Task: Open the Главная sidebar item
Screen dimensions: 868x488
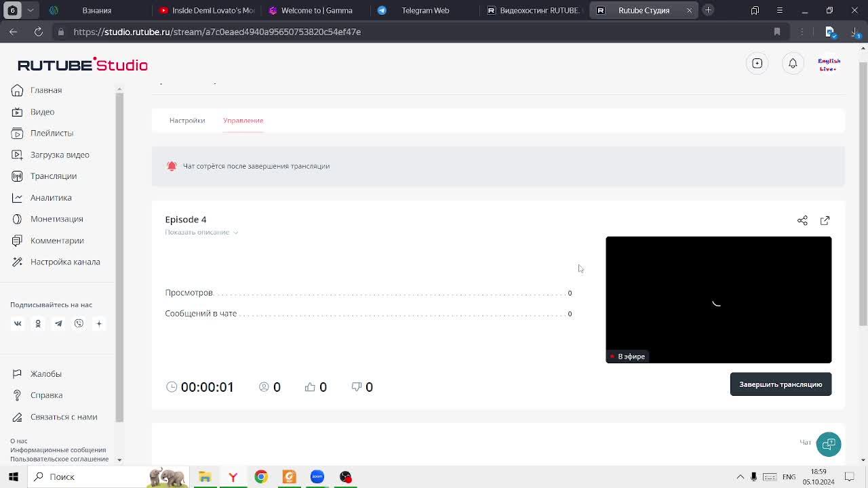Action: coord(46,90)
